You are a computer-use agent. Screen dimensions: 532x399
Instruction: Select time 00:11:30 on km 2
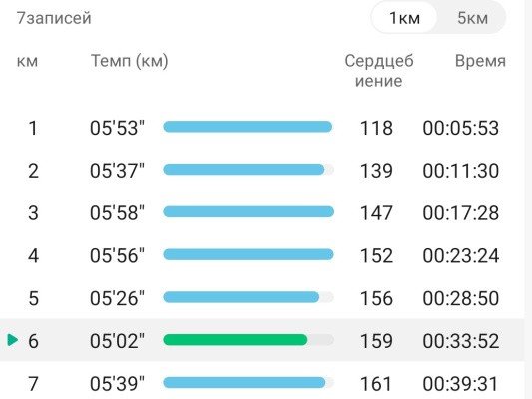[461, 171]
